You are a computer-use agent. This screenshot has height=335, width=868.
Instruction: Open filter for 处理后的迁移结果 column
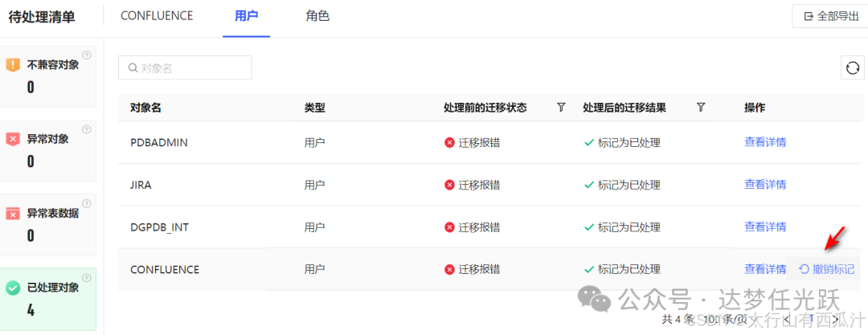(701, 108)
